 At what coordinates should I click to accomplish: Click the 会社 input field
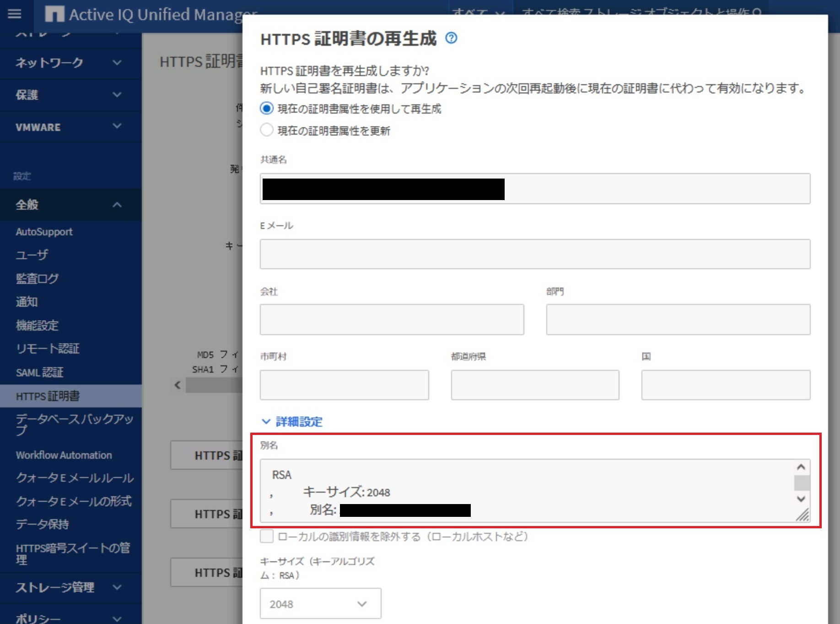click(x=392, y=320)
